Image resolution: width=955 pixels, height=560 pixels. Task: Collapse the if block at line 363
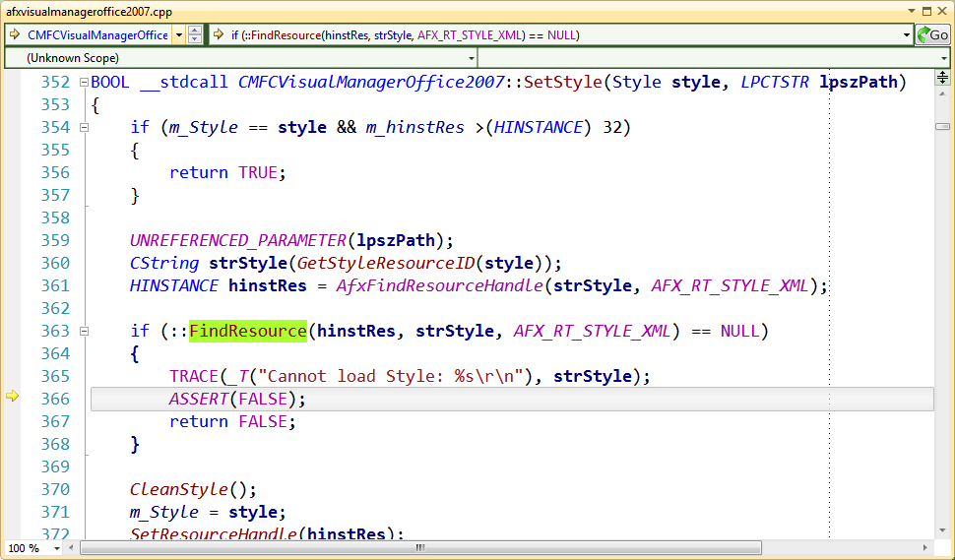click(84, 332)
